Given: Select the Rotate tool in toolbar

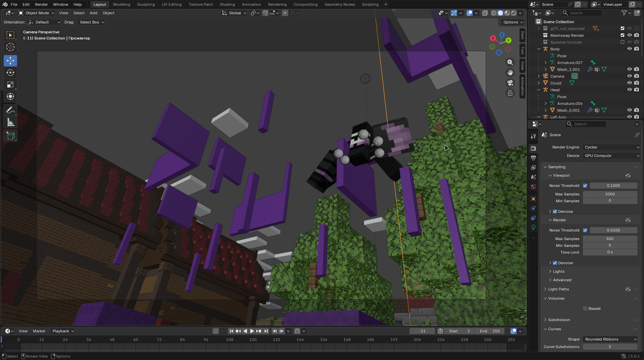Looking at the screenshot, I should 10,73.
